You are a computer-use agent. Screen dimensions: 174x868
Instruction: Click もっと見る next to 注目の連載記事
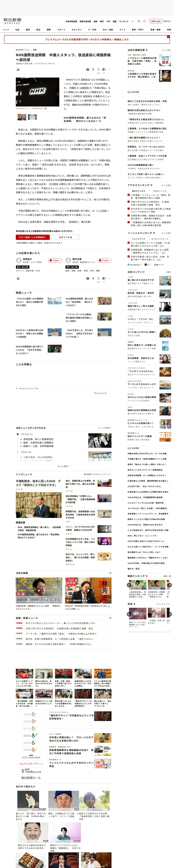tap(166, 50)
